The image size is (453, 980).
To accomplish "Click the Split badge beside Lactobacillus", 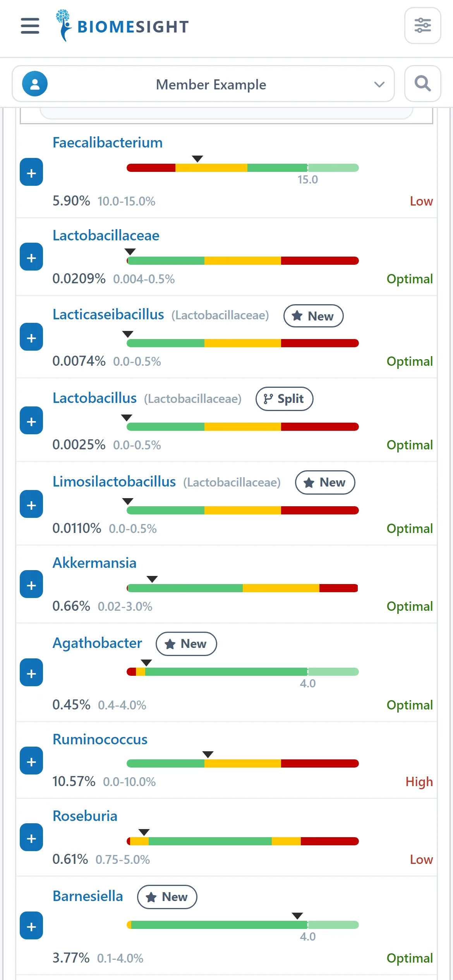I will [285, 399].
